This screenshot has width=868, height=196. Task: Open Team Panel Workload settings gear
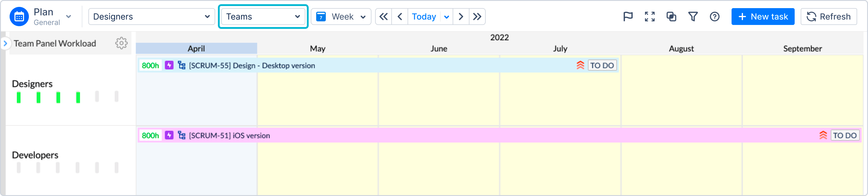pyautogui.click(x=121, y=43)
